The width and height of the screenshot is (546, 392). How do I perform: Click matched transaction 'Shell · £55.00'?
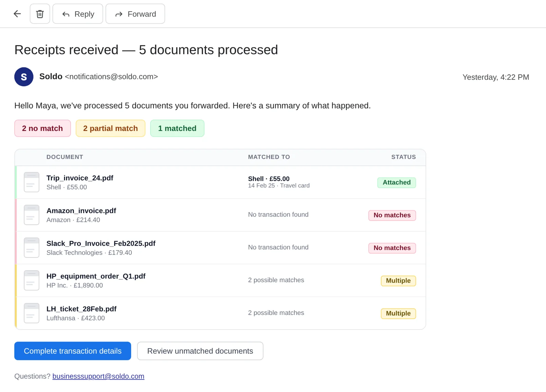(x=269, y=179)
